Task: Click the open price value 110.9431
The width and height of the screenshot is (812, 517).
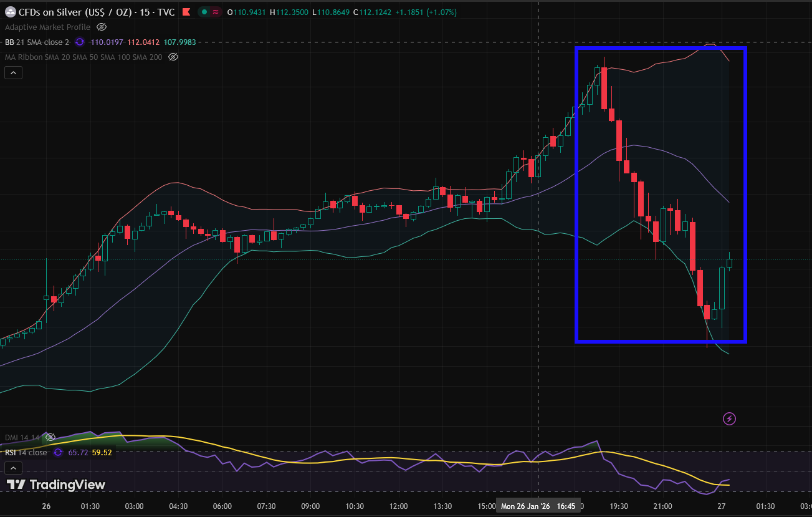Action: pyautogui.click(x=251, y=12)
